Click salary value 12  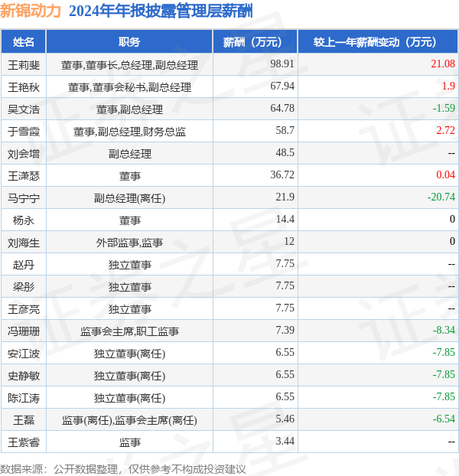(289, 241)
